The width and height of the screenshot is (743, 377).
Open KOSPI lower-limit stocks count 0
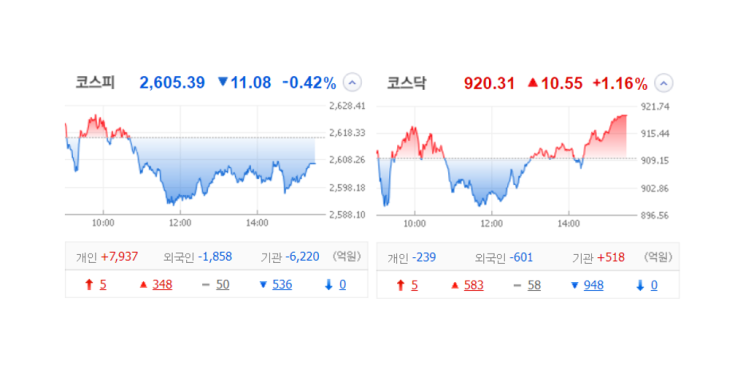click(343, 285)
